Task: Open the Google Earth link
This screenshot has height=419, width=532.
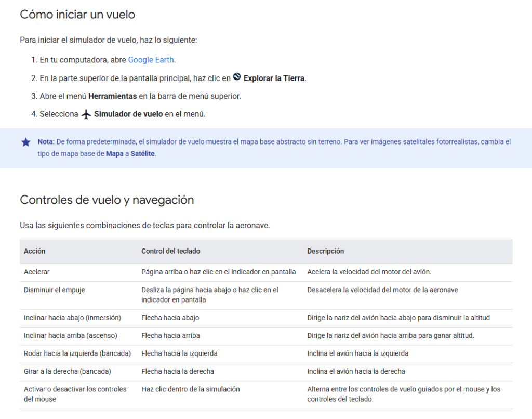Action: (151, 60)
